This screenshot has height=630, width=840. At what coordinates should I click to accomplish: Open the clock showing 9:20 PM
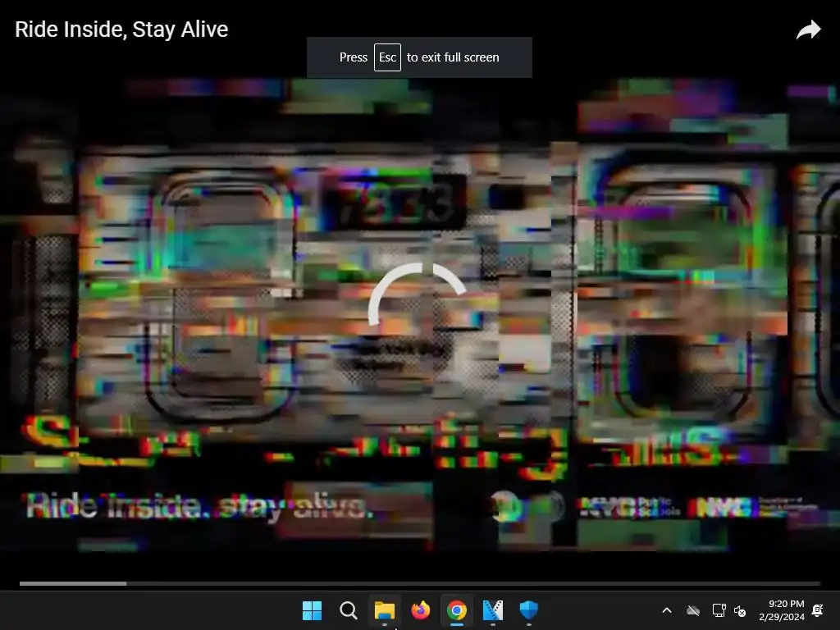pos(782,610)
